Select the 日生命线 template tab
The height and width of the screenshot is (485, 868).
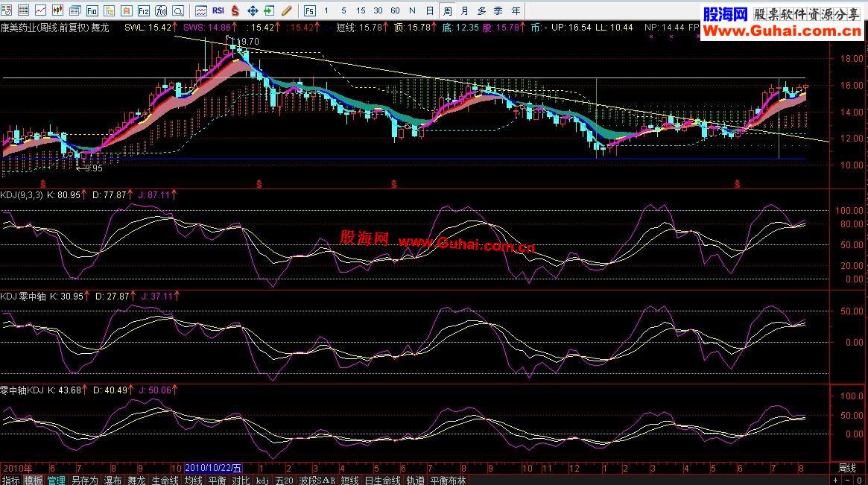(382, 480)
